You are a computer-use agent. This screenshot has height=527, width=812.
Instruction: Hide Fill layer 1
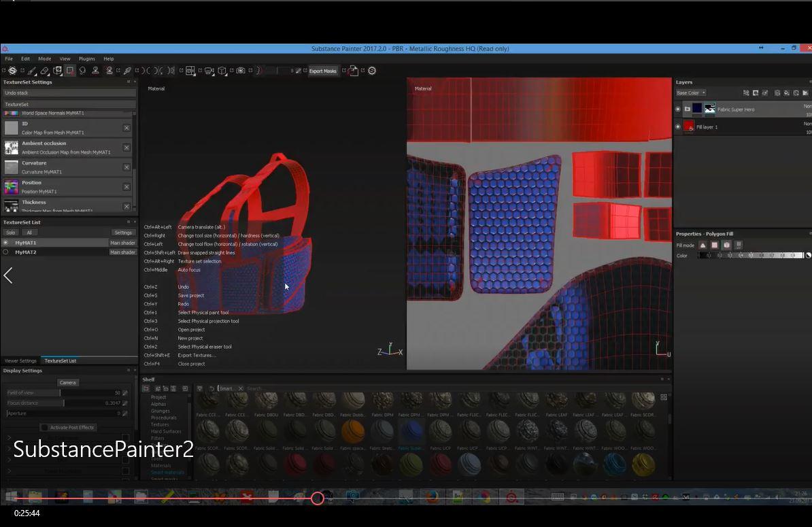click(x=678, y=127)
